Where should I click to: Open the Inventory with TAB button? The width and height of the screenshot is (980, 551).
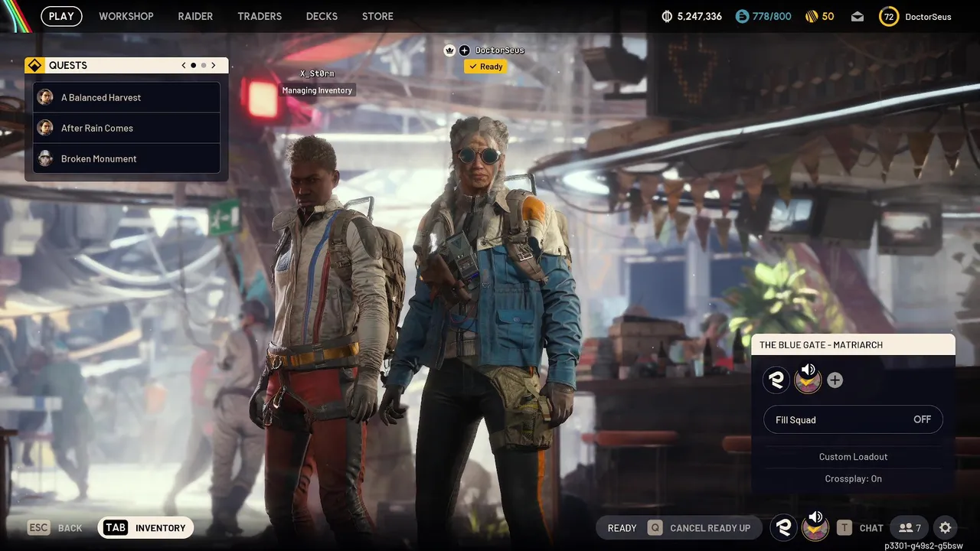(145, 528)
